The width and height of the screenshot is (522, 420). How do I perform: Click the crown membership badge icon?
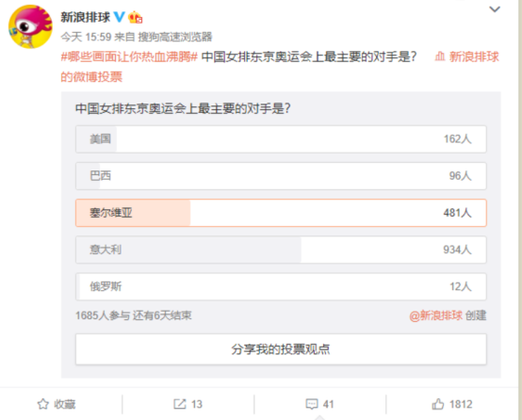pyautogui.click(x=136, y=17)
